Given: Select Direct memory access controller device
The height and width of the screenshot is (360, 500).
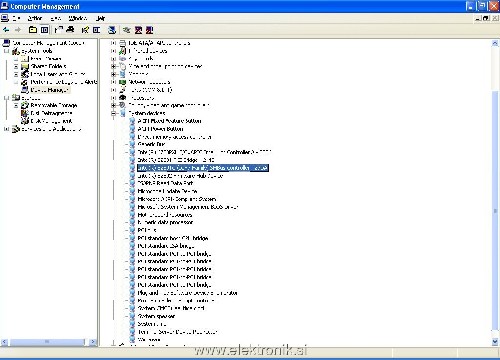Looking at the screenshot, I should (x=175, y=137).
